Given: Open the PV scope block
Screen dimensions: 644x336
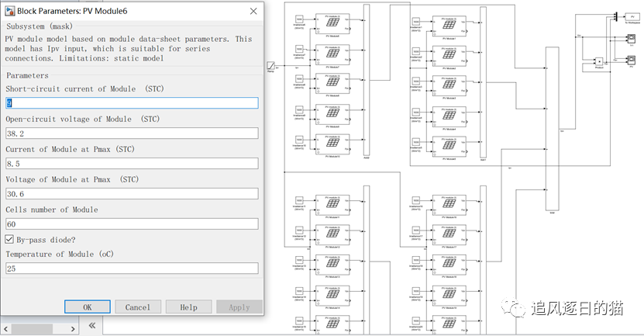Looking at the screenshot, I should [632, 60].
